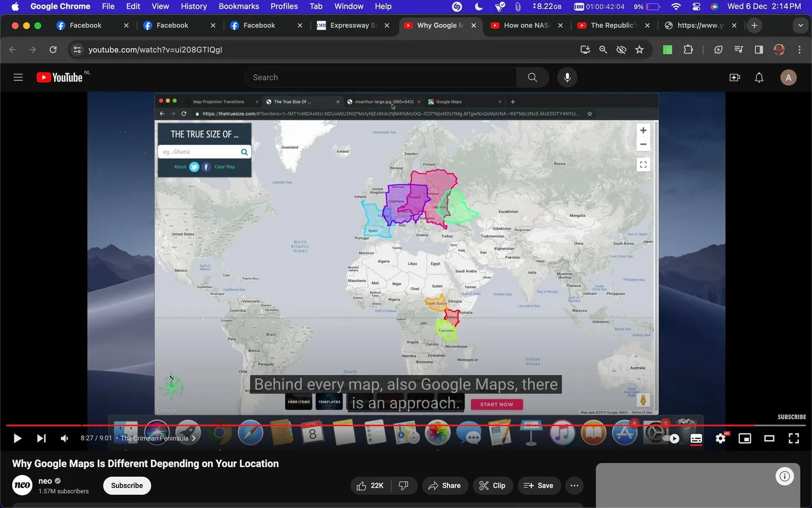Open Chrome extensions puzzle menu
This screenshot has width=812, height=508.
tap(688, 49)
